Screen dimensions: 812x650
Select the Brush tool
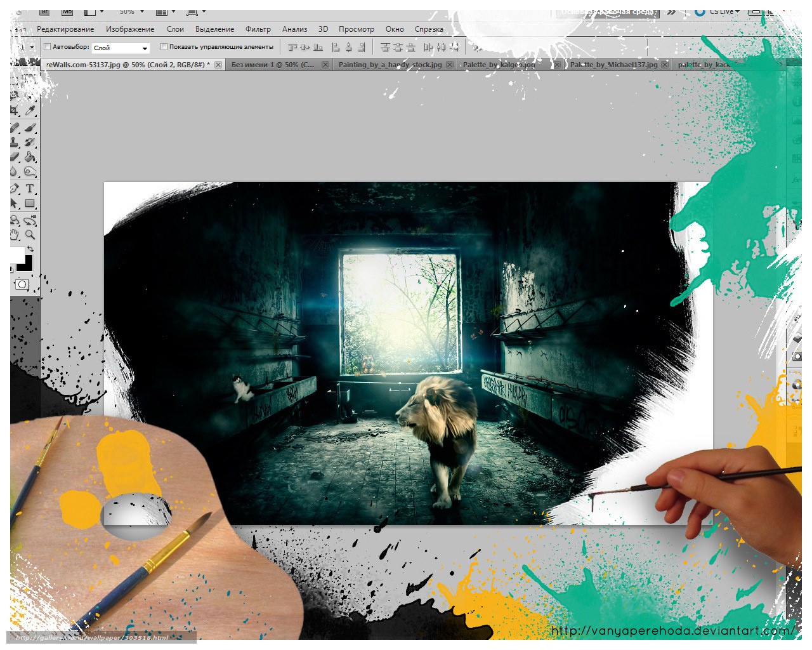(x=30, y=128)
